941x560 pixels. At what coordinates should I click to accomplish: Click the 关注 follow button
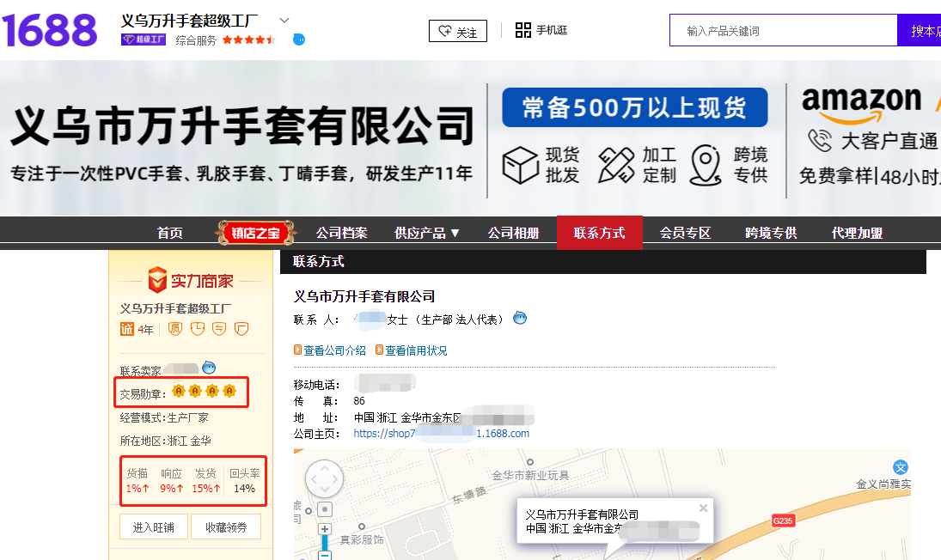tap(458, 31)
